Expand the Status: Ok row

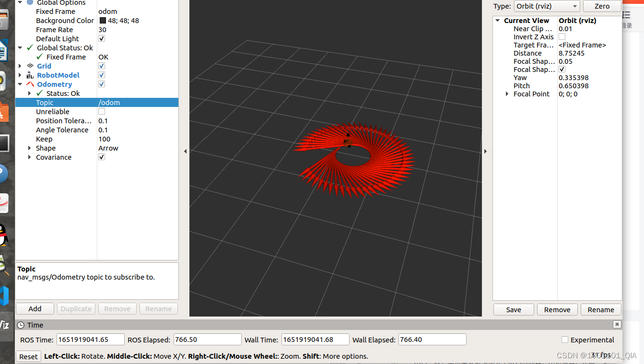click(x=30, y=93)
